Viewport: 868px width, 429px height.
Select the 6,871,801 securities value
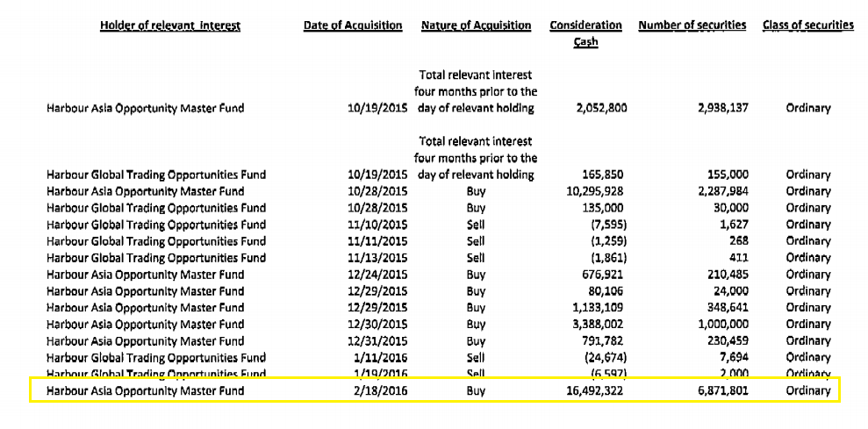pyautogui.click(x=722, y=390)
